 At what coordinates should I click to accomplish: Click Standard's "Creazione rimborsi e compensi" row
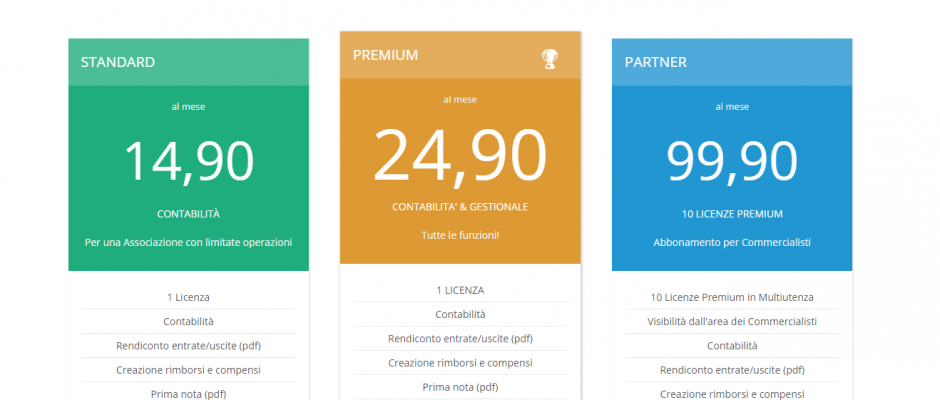188,370
